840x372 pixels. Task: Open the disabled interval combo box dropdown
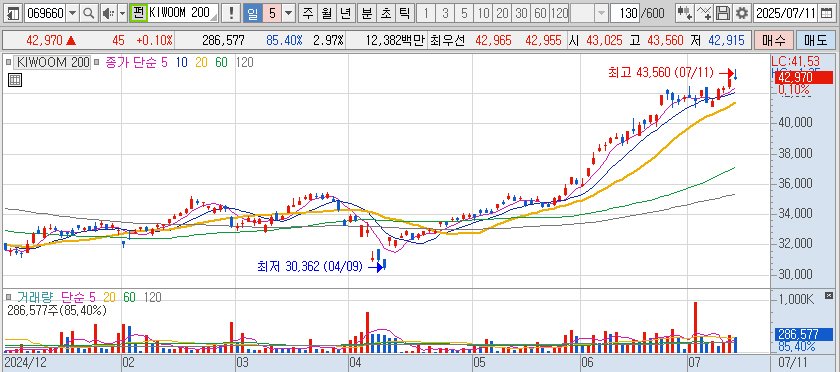[x=602, y=12]
